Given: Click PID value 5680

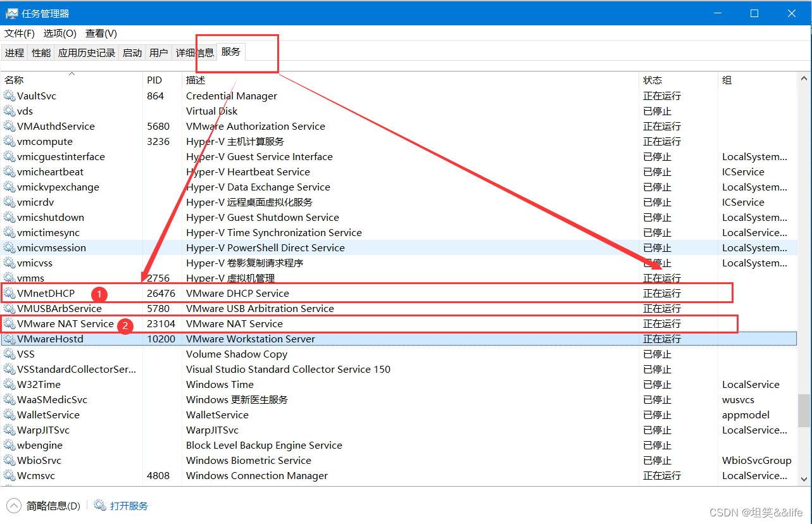Looking at the screenshot, I should [158, 127].
